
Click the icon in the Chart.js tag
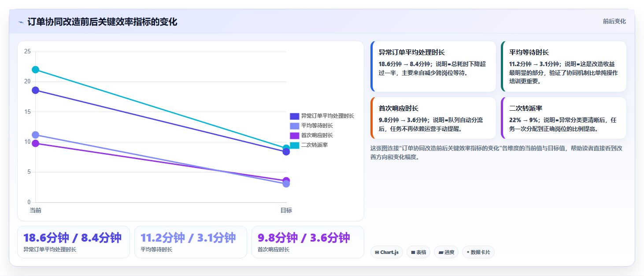pyautogui.click(x=377, y=253)
